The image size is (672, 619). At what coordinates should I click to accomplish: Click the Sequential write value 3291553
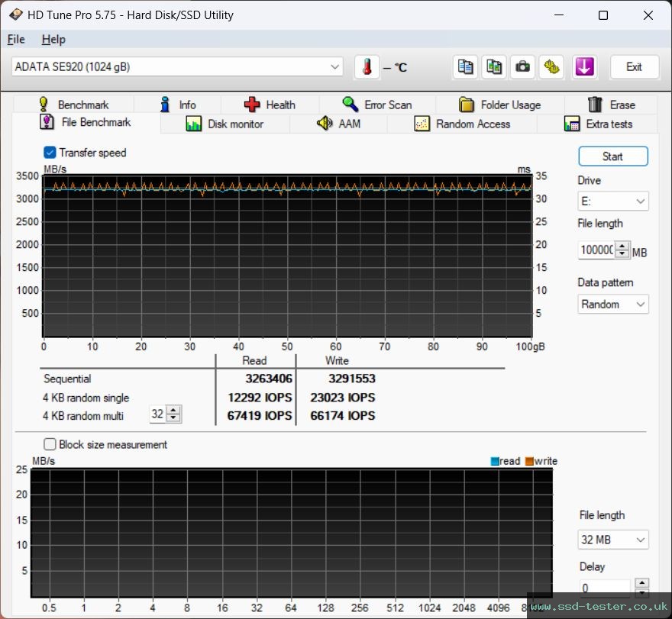[x=352, y=379]
